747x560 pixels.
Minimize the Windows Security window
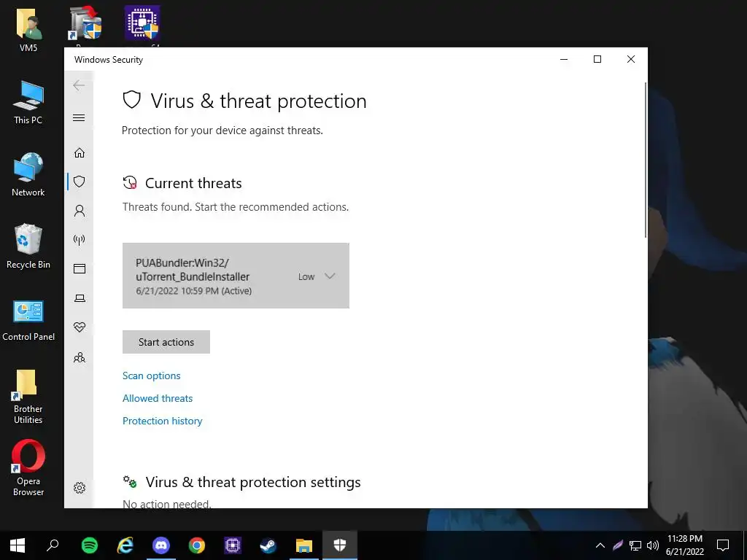[x=564, y=59]
